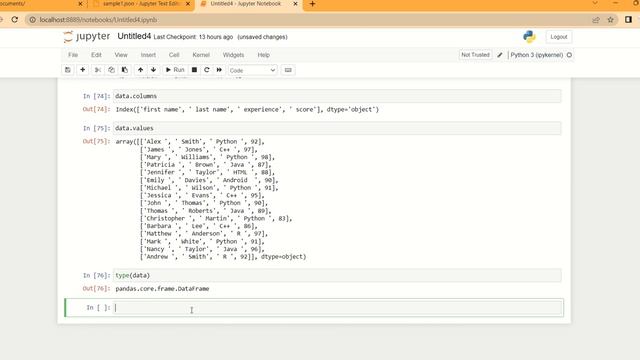The height and width of the screenshot is (360, 640).
Task: Switch to the sample1.json Jupyter Text Editor tab
Action: pyautogui.click(x=140, y=4)
